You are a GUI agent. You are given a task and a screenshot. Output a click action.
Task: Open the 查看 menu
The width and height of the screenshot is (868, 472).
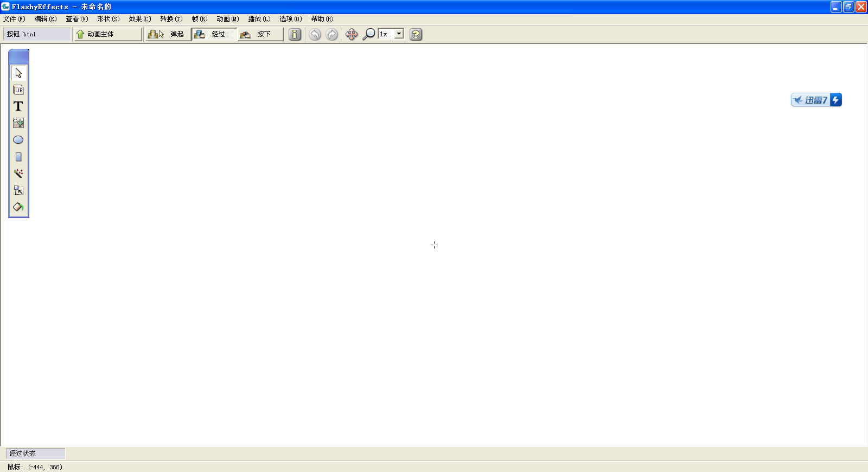pos(77,19)
